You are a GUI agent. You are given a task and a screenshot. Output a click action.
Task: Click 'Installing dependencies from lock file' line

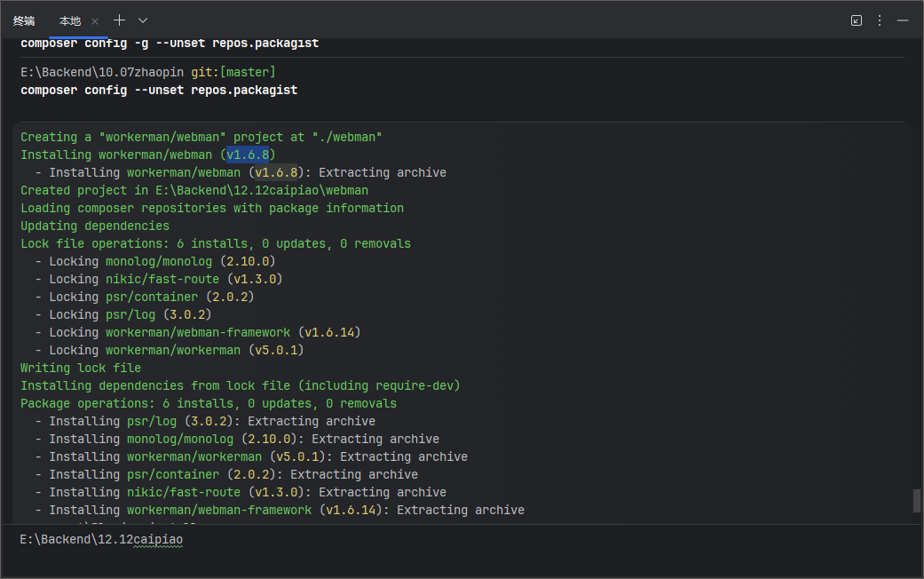click(x=241, y=385)
